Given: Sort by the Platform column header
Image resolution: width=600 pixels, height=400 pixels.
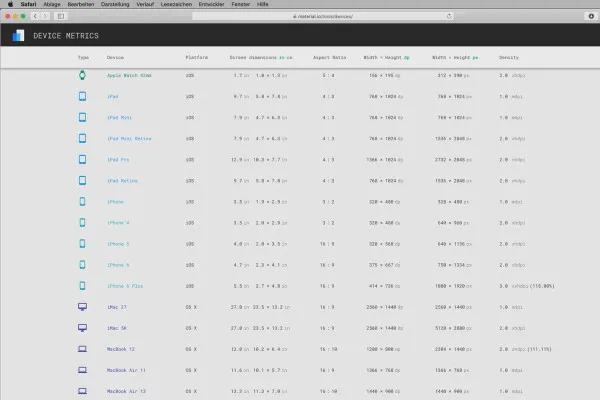Looking at the screenshot, I should click(197, 57).
